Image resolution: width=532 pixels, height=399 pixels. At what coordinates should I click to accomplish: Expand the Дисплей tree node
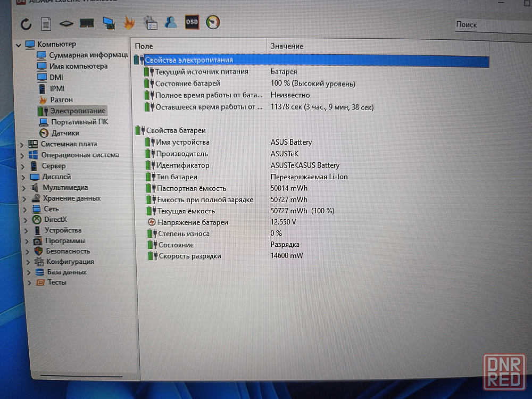click(x=24, y=178)
